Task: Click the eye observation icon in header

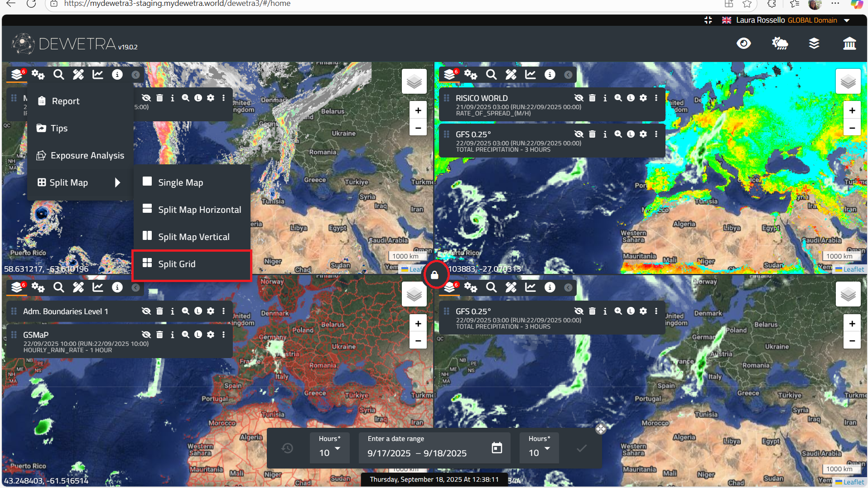Action: 743,43
